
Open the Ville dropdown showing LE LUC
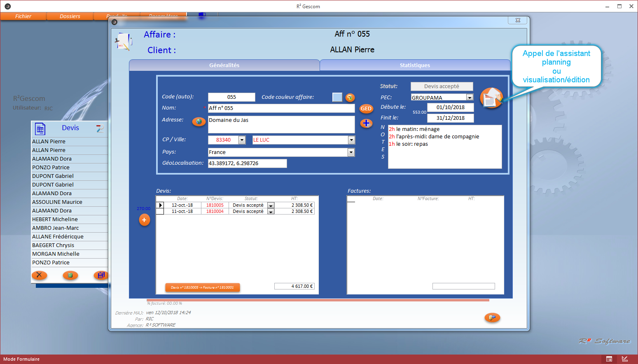351,140
